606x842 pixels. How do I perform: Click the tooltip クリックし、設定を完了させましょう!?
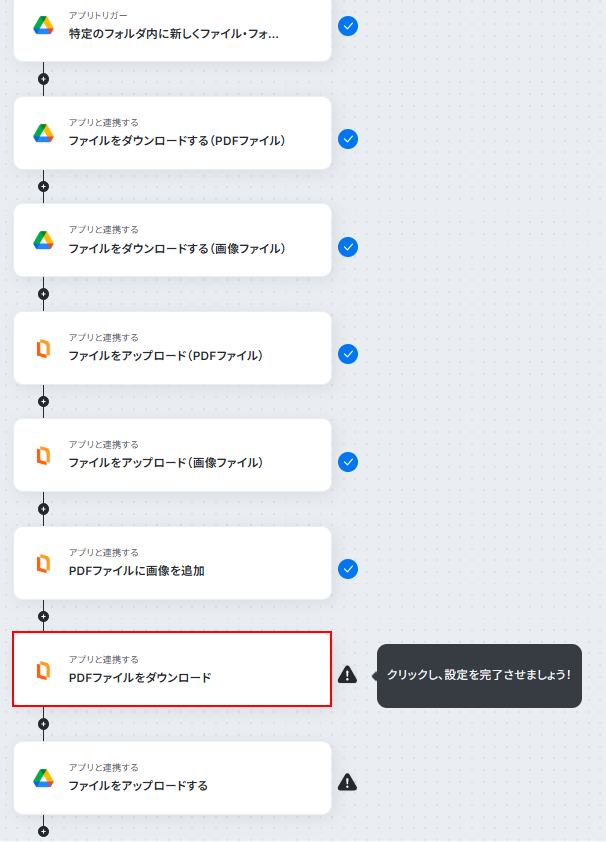479,676
